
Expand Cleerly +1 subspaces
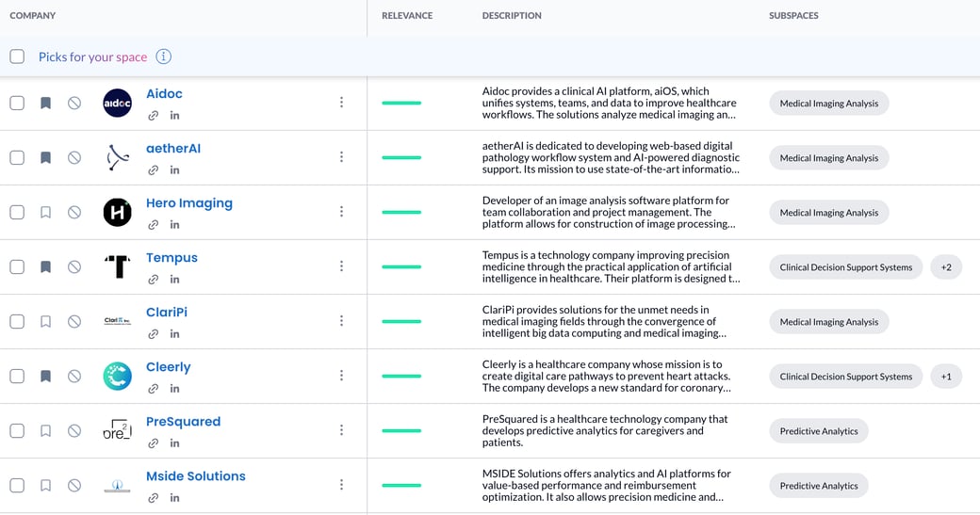click(946, 377)
